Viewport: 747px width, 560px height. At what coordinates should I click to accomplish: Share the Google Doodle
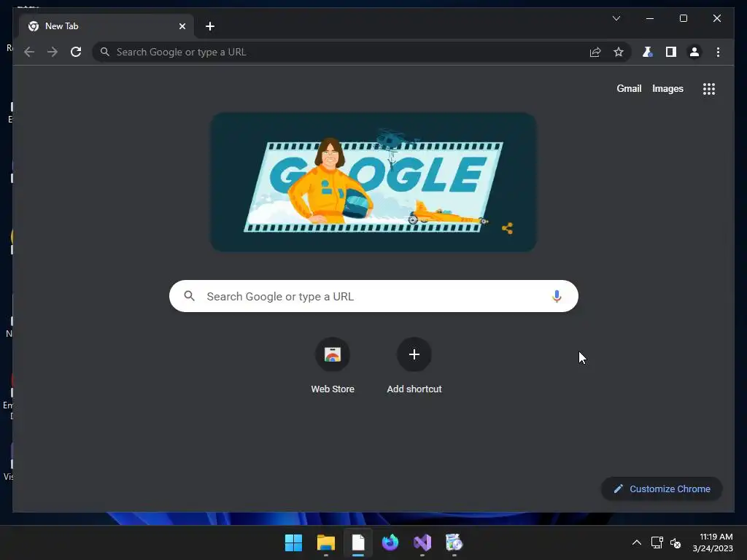508,228
